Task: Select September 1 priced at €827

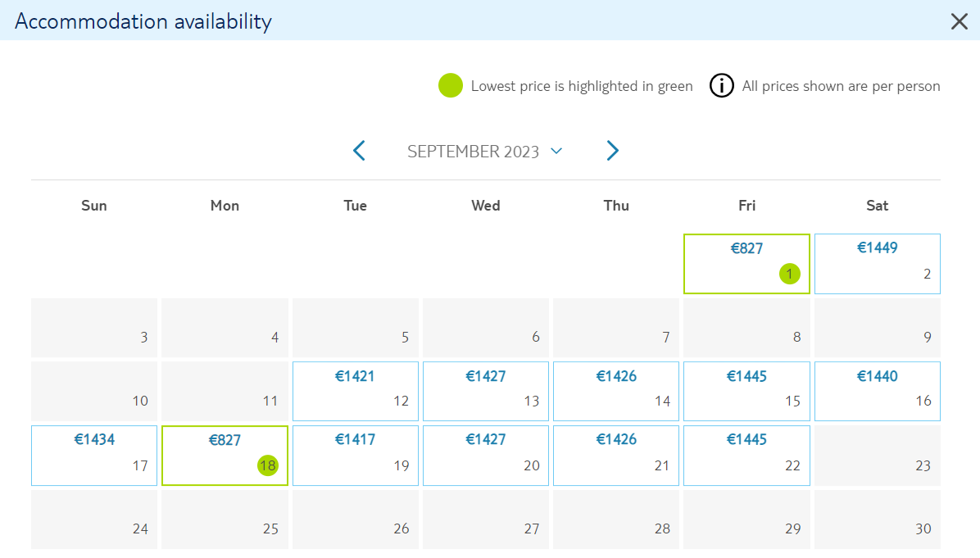Action: [746, 264]
